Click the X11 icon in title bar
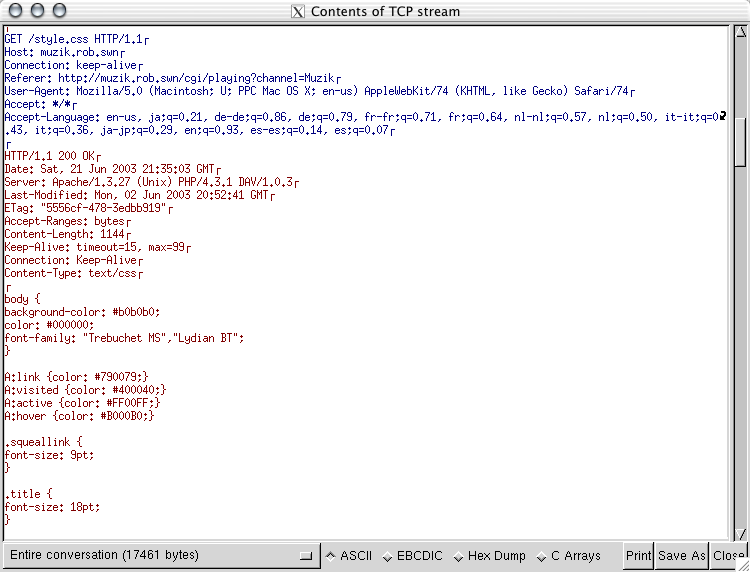750x572 pixels. [298, 11]
